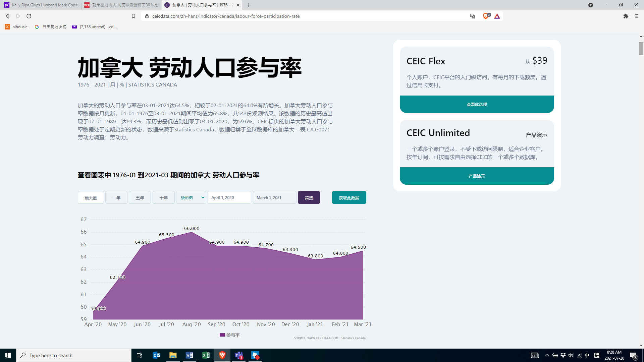Open Excel from the taskbar
644x362 pixels.
[x=206, y=355]
